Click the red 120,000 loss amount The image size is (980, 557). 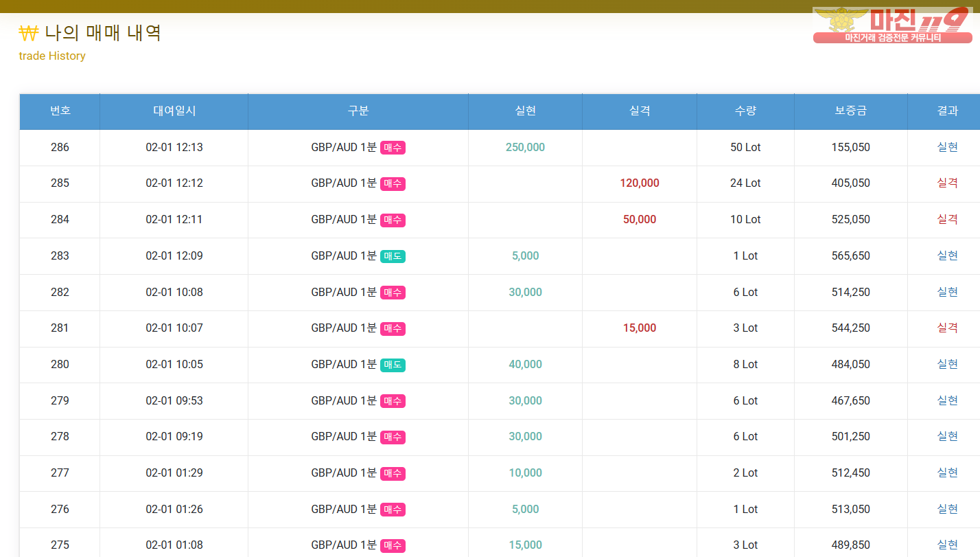[639, 183]
